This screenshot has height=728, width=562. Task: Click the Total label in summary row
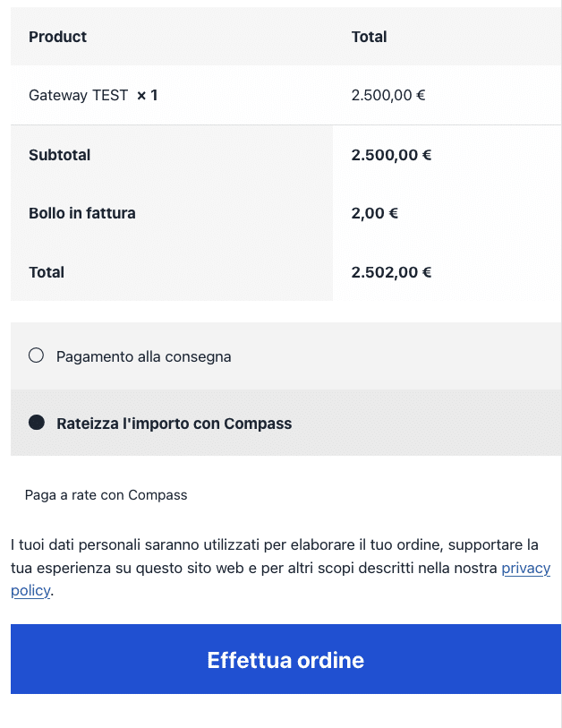point(47,272)
